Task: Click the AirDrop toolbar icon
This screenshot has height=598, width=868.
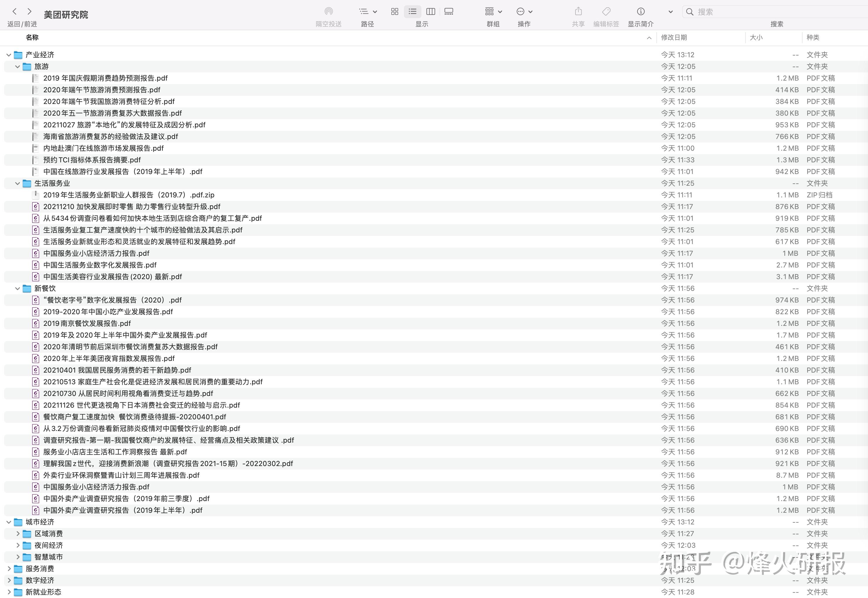Action: [328, 12]
